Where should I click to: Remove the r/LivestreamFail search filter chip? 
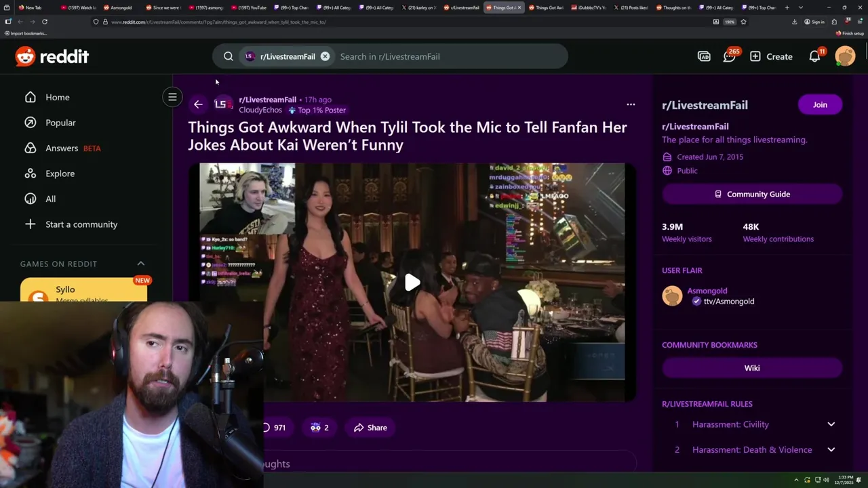(325, 56)
